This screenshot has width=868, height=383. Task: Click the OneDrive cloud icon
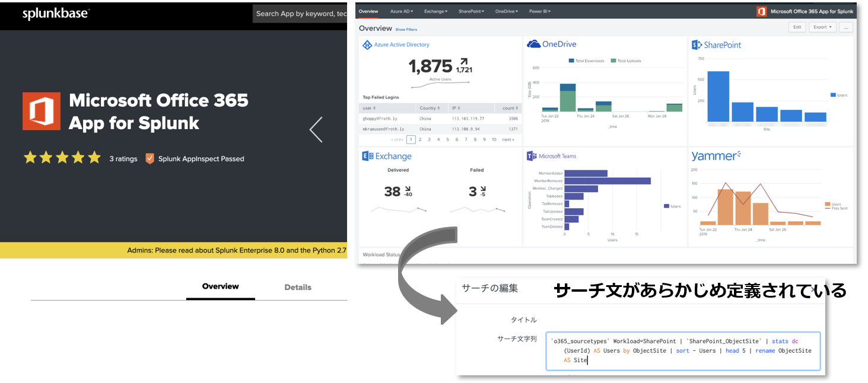pos(533,44)
